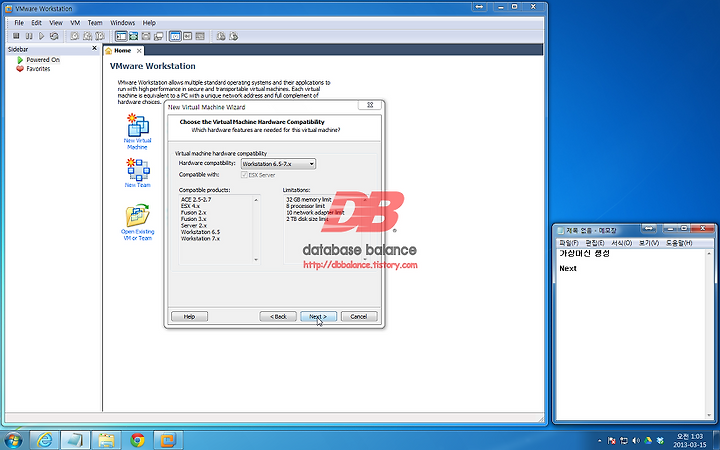This screenshot has height=450, width=720.
Task: Click Cancel in the wizard
Action: [x=359, y=316]
